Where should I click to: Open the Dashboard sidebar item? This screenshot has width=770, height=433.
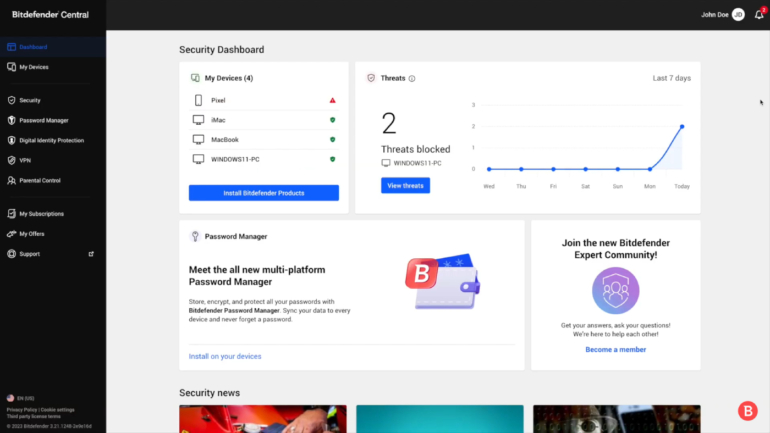point(53,47)
